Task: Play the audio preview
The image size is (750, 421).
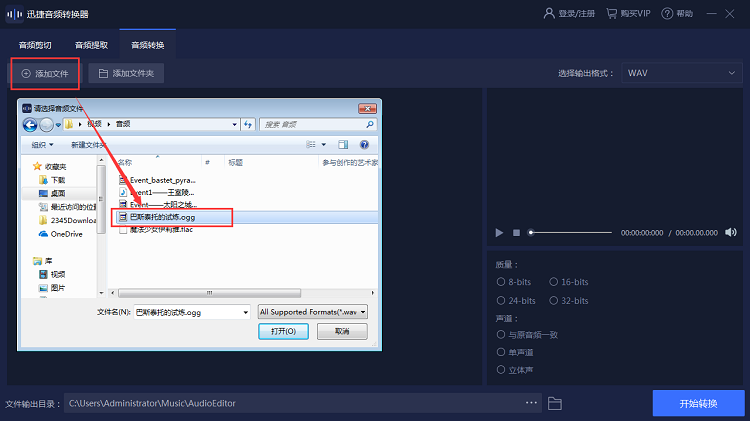Action: point(499,233)
